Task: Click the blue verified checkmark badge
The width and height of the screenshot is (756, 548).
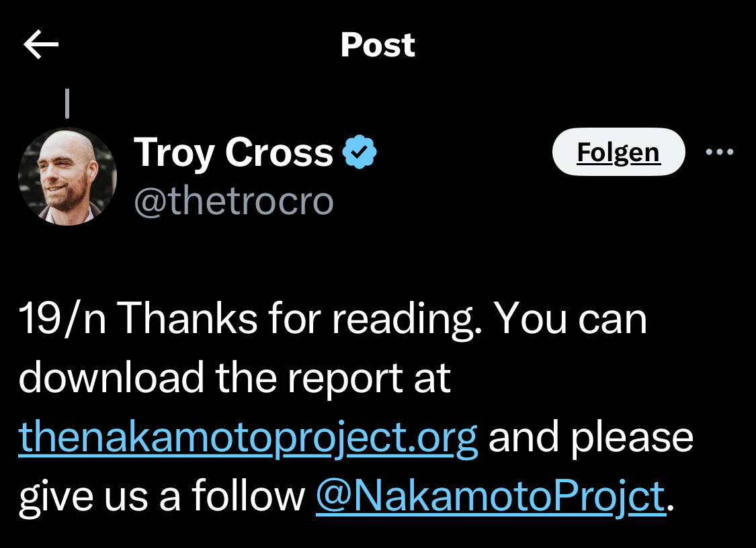Action: click(360, 152)
